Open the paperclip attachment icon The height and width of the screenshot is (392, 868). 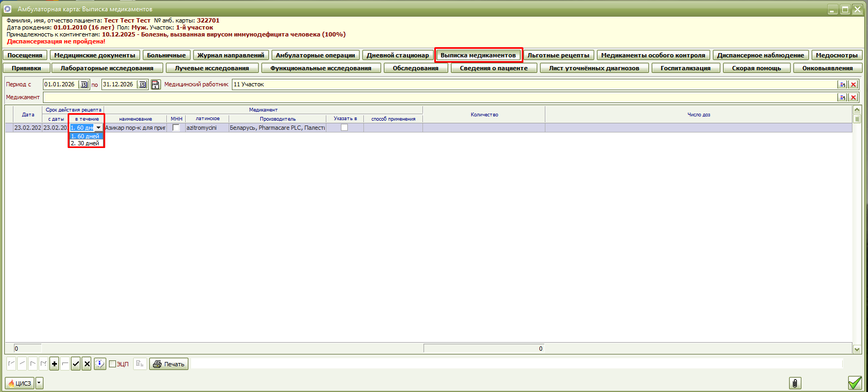click(795, 383)
